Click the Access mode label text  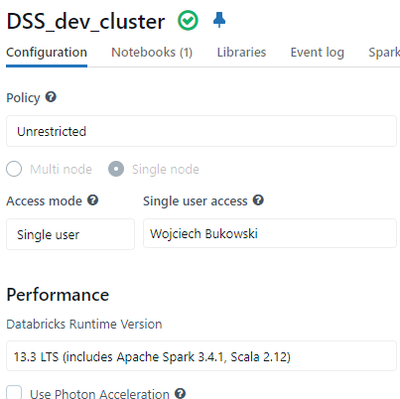tap(44, 201)
